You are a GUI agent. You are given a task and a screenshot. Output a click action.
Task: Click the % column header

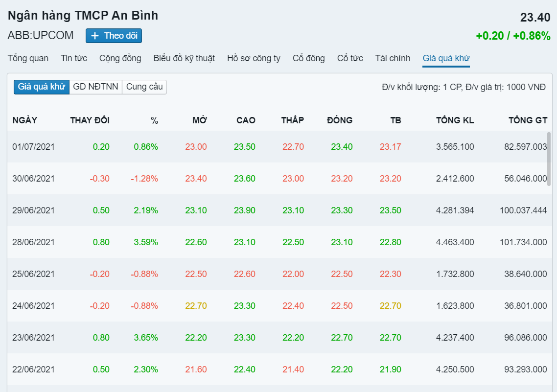[154, 121]
